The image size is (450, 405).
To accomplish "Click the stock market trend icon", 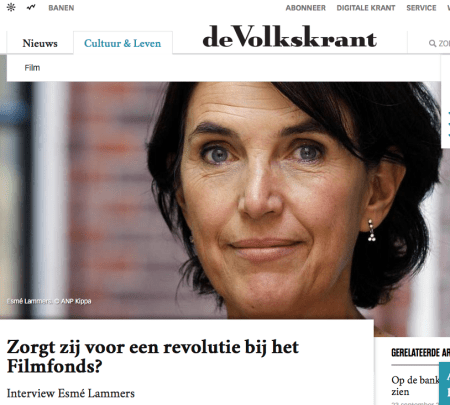I will click(31, 7).
